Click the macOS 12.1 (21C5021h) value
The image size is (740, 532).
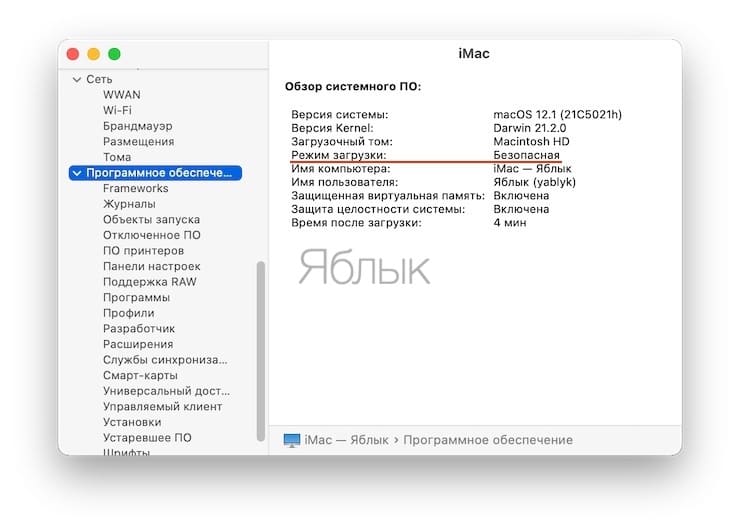[557, 115]
